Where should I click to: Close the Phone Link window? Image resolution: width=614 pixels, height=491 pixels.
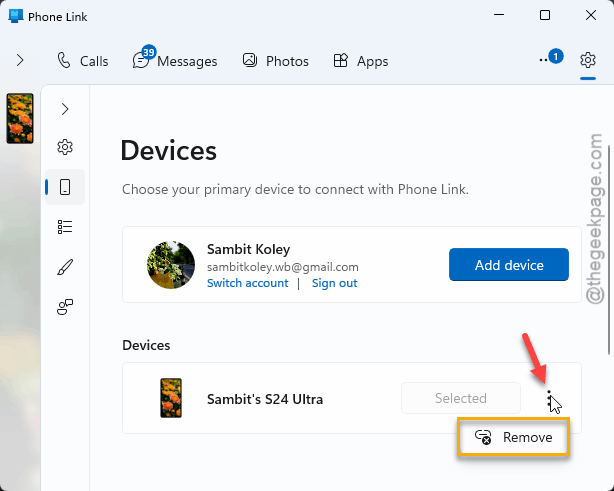tap(591, 15)
